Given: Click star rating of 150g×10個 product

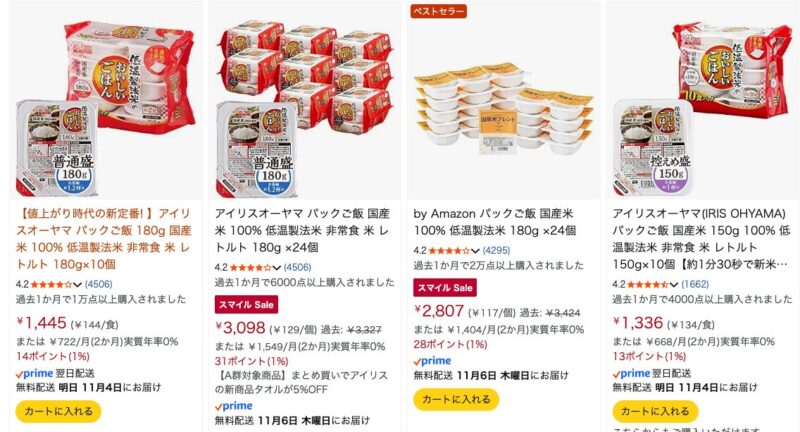Looking at the screenshot, I should click(647, 285).
